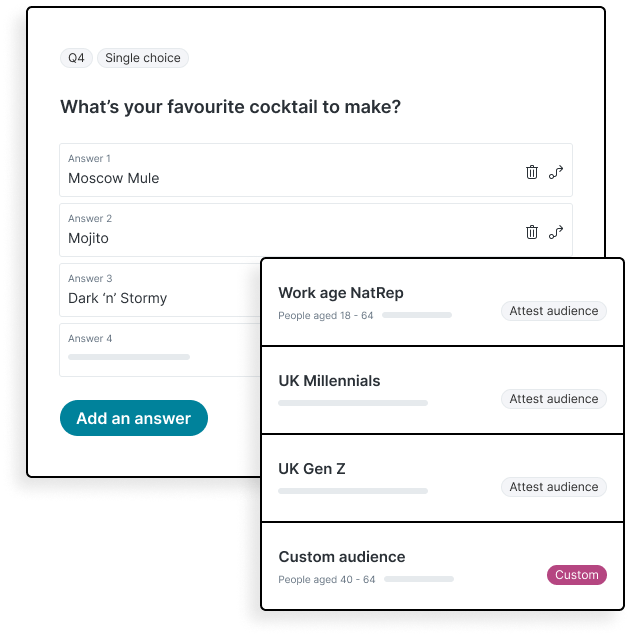Select the Work age NatRep audience
The height and width of the screenshot is (637, 631).
tap(380, 302)
